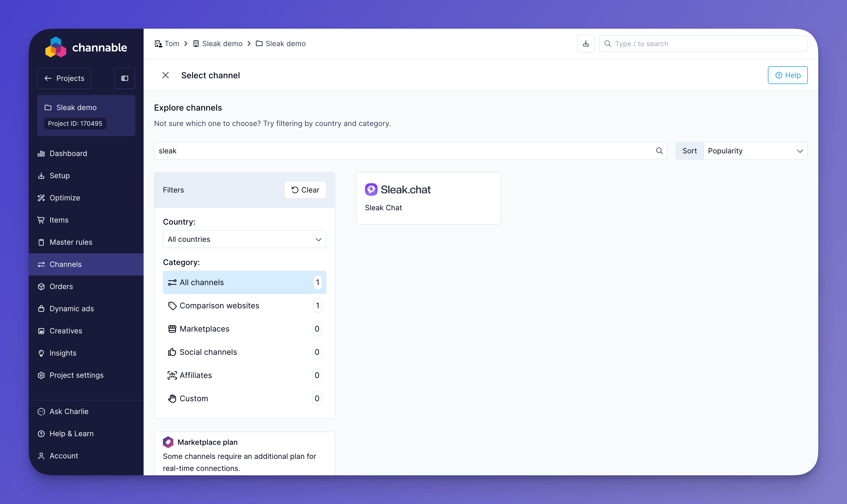Go to Creatives section
Screen dimensions: 847x504
coord(86,331)
